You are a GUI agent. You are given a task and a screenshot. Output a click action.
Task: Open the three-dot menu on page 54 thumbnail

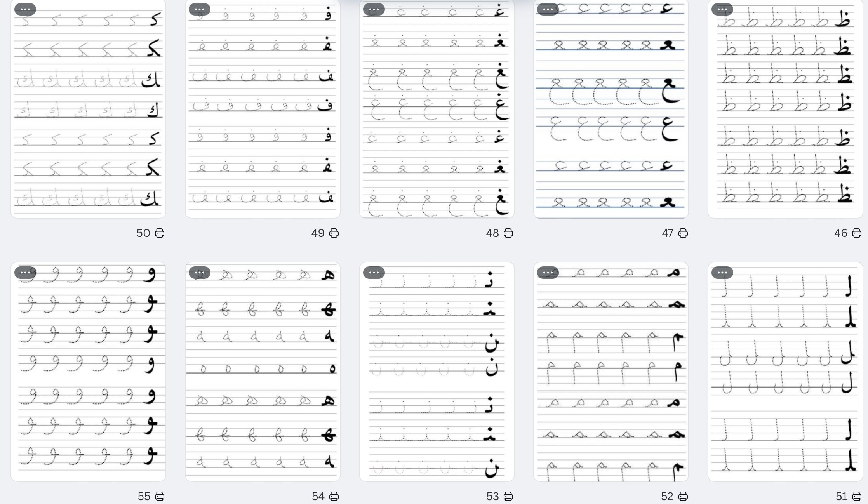(200, 273)
